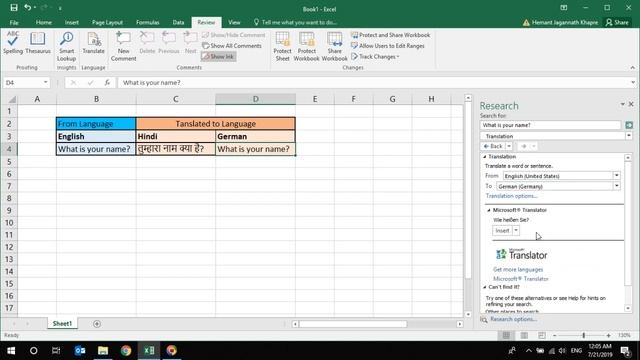The width and height of the screenshot is (640, 360).
Task: Undo the last action
Action: point(27,8)
